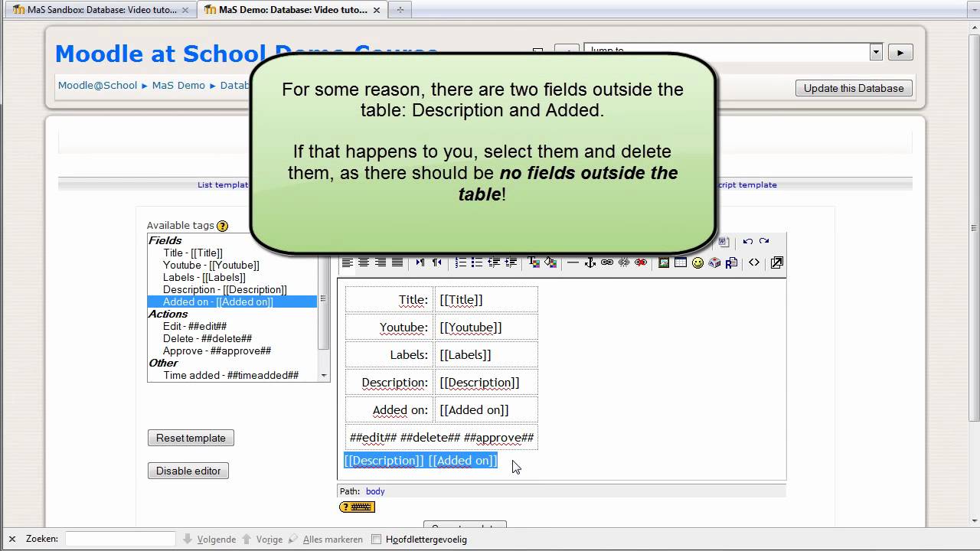Open the MaS Demo breadcrumb link
980x551 pixels.
coord(178,86)
